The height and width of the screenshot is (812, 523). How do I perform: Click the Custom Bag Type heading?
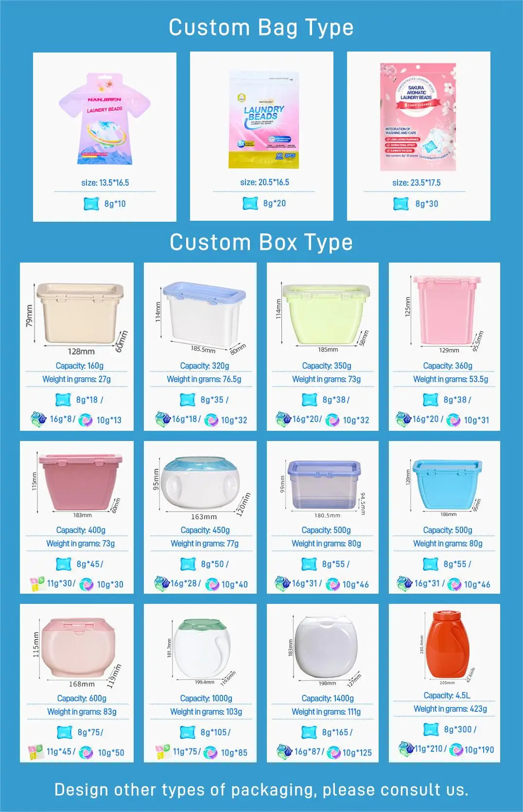tap(261, 28)
